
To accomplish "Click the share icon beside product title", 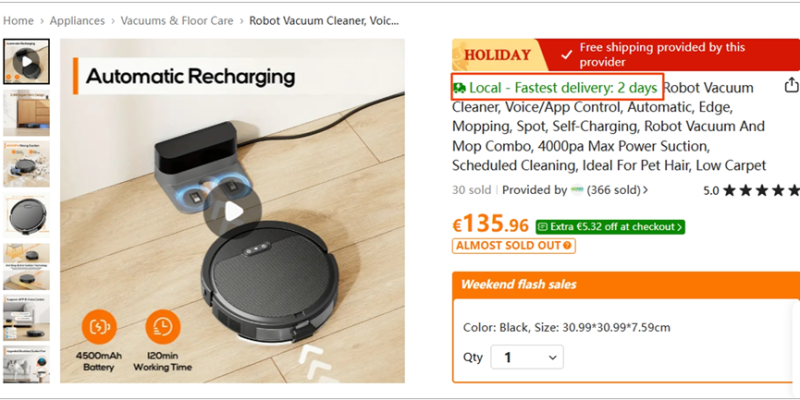I will pyautogui.click(x=791, y=87).
